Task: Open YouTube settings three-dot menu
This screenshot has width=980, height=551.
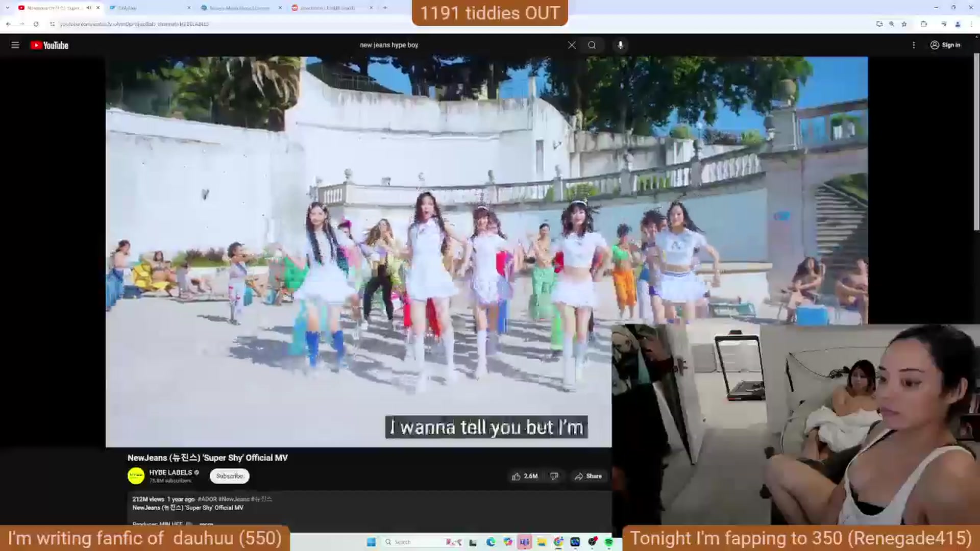Action: [x=914, y=45]
